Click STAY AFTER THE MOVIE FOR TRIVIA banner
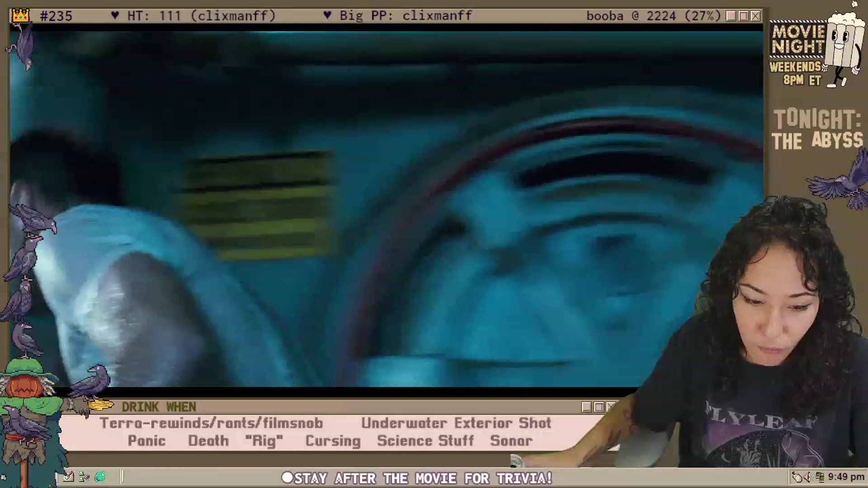868x488 pixels. pos(423,478)
